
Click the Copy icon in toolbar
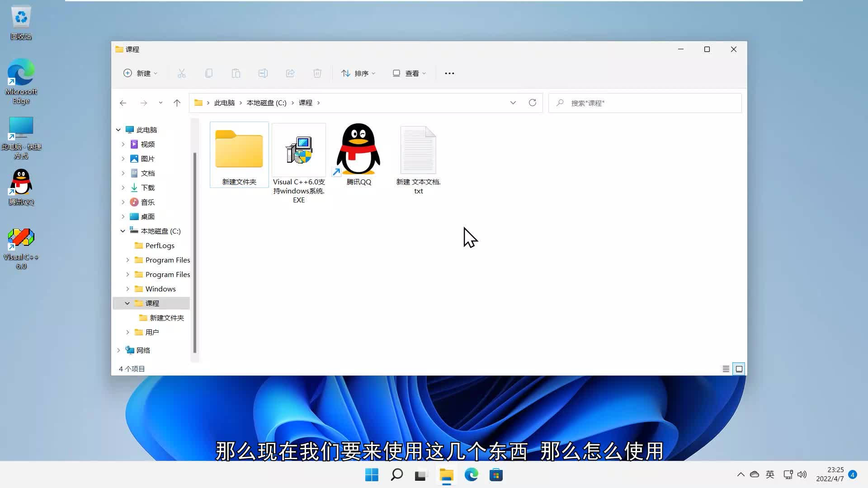[x=209, y=73]
